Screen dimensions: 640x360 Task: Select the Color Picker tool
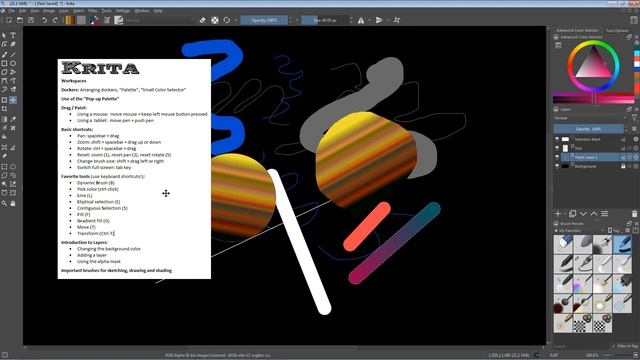(13, 119)
